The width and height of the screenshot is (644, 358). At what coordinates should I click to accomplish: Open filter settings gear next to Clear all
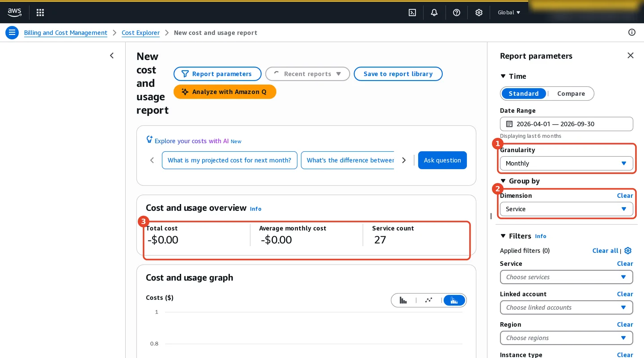(x=628, y=251)
